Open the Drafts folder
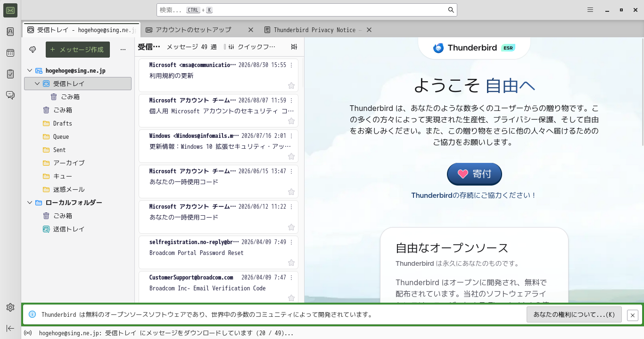This screenshot has height=339, width=644. (78, 123)
